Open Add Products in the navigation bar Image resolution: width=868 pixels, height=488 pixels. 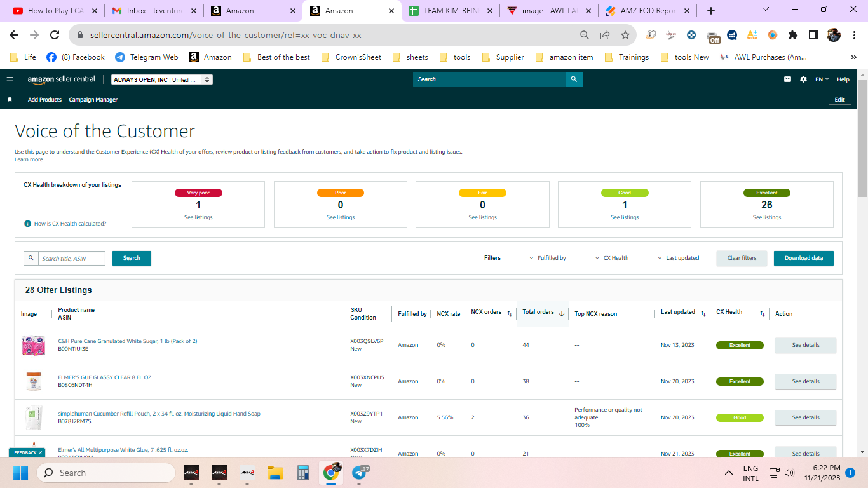click(x=44, y=100)
